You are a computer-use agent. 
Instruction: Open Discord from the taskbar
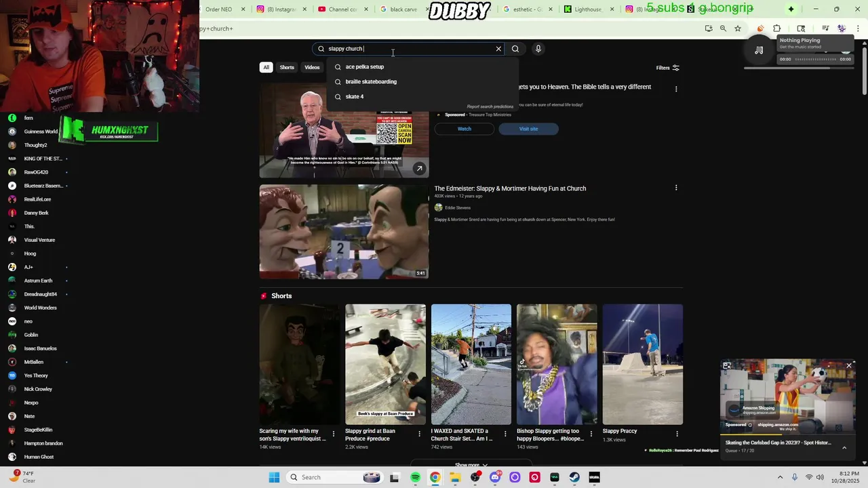495,477
